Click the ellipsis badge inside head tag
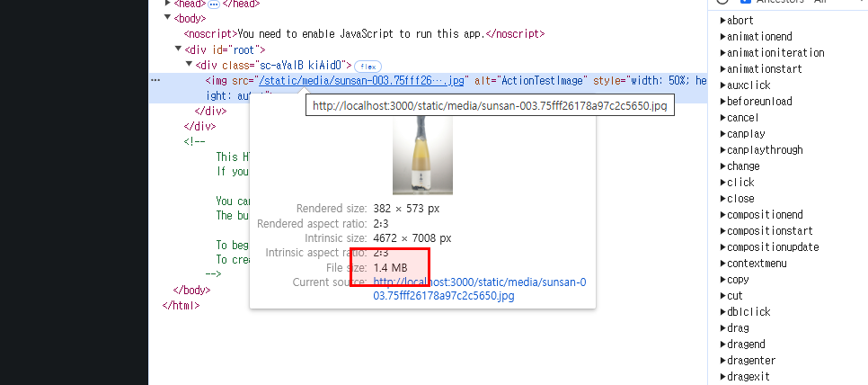This screenshot has width=868, height=385. (x=214, y=4)
